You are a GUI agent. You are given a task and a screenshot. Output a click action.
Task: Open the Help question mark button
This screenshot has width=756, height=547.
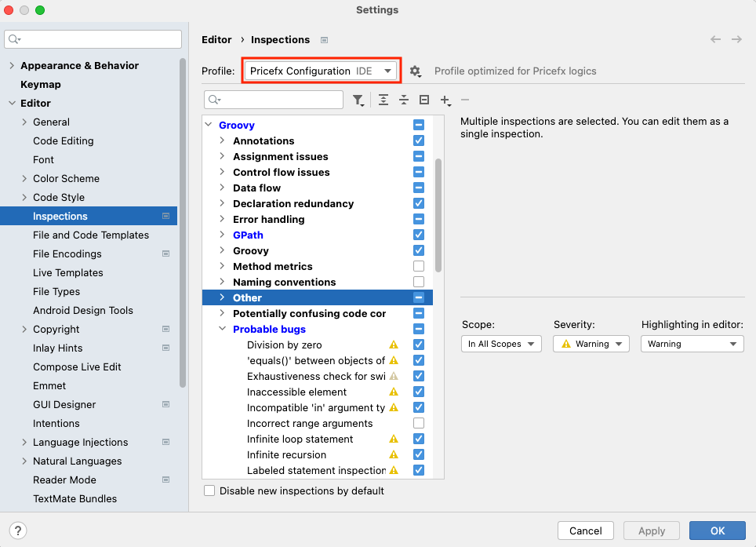click(19, 531)
